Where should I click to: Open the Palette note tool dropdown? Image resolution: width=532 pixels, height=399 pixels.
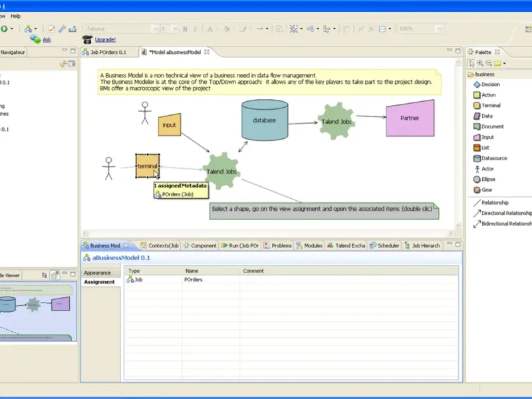(504, 63)
